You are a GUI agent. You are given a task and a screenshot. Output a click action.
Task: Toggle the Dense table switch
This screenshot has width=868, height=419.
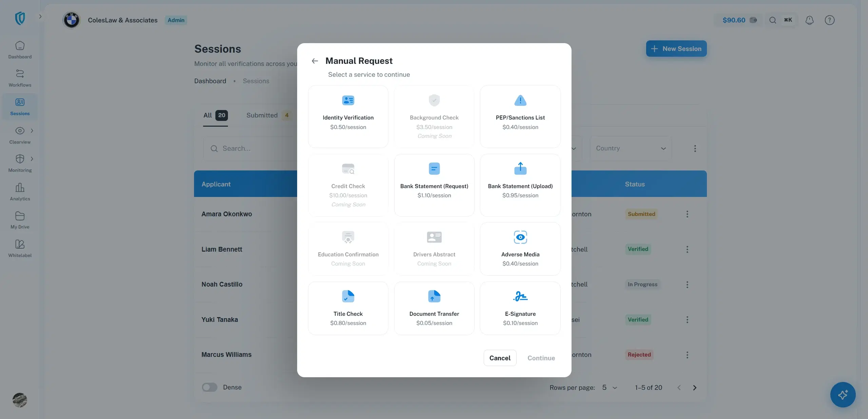pos(209,387)
